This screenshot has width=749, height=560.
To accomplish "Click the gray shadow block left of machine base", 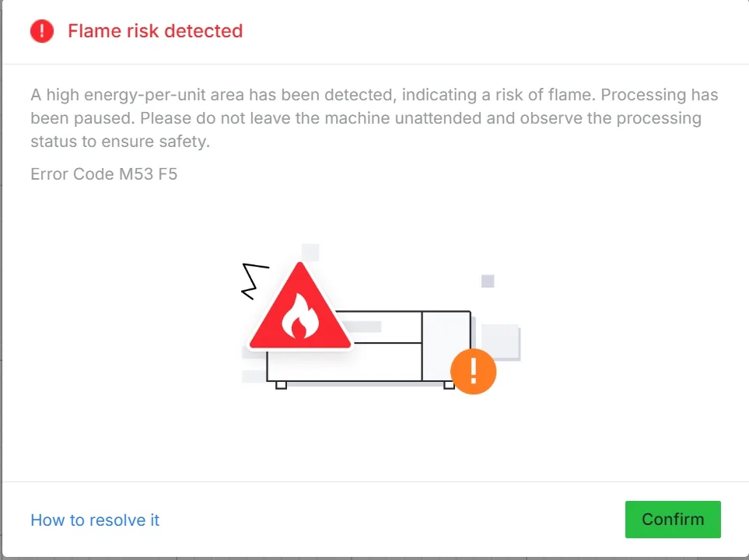I will tap(254, 376).
